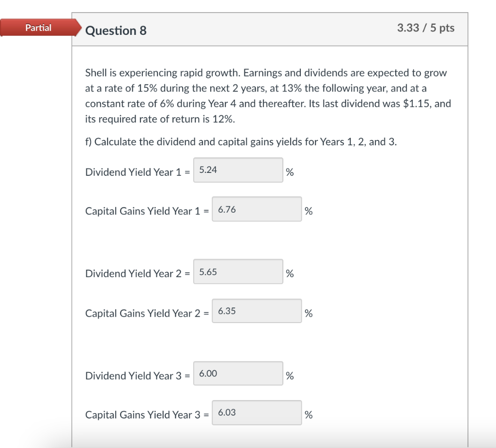Click the 3.33 / 5 pts score display
496x448 pixels.
426,28
